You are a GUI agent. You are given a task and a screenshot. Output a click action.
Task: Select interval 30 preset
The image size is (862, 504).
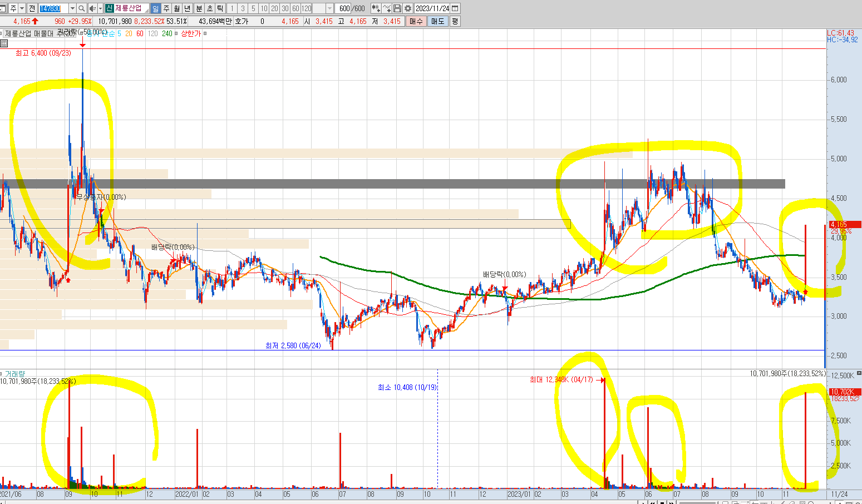point(285,8)
